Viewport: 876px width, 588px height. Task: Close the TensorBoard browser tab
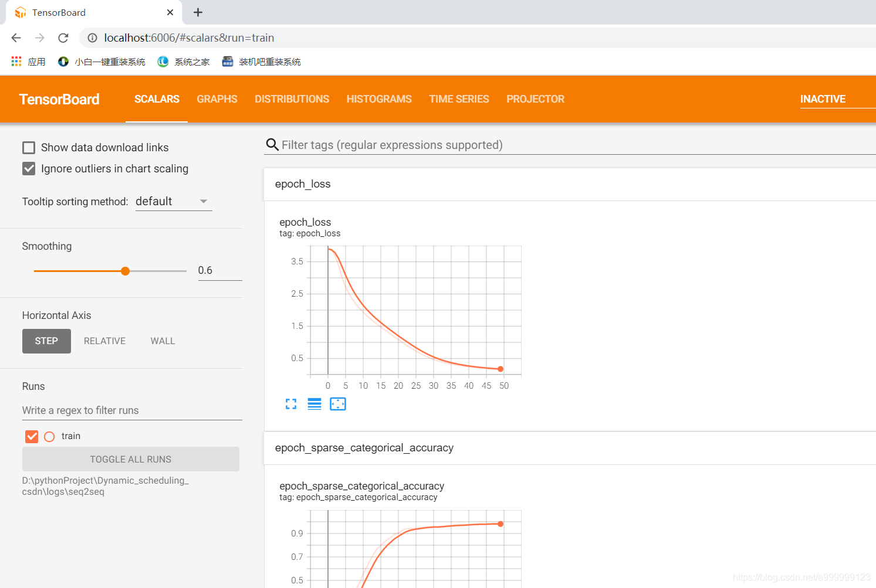coord(170,12)
